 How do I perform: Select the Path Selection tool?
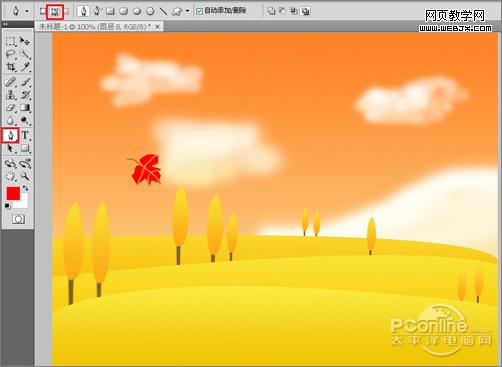click(10, 148)
